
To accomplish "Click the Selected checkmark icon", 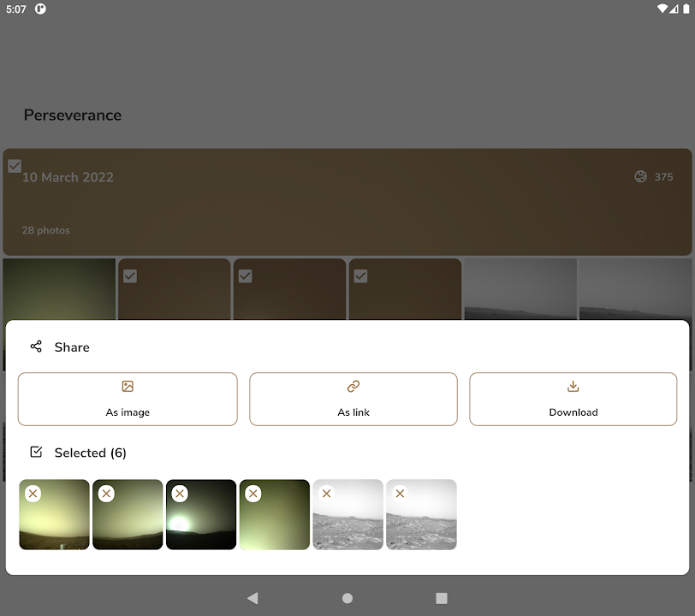I will coord(36,452).
